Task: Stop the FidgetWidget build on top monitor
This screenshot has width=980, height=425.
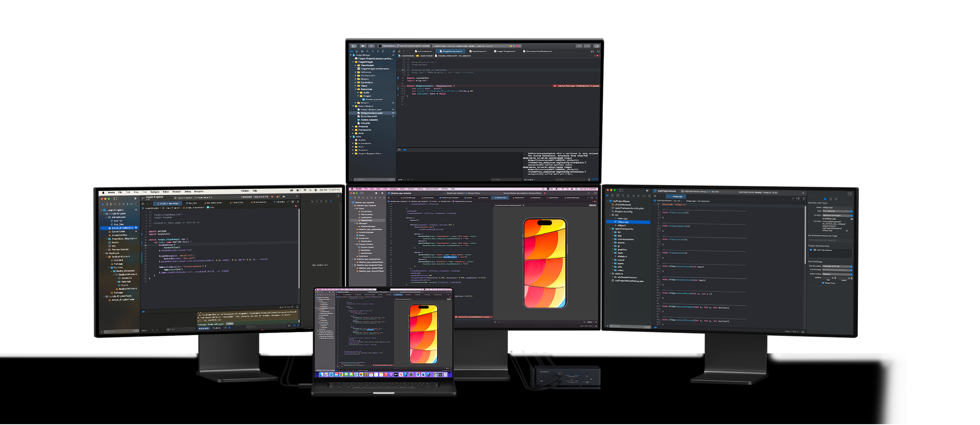Action: click(371, 46)
